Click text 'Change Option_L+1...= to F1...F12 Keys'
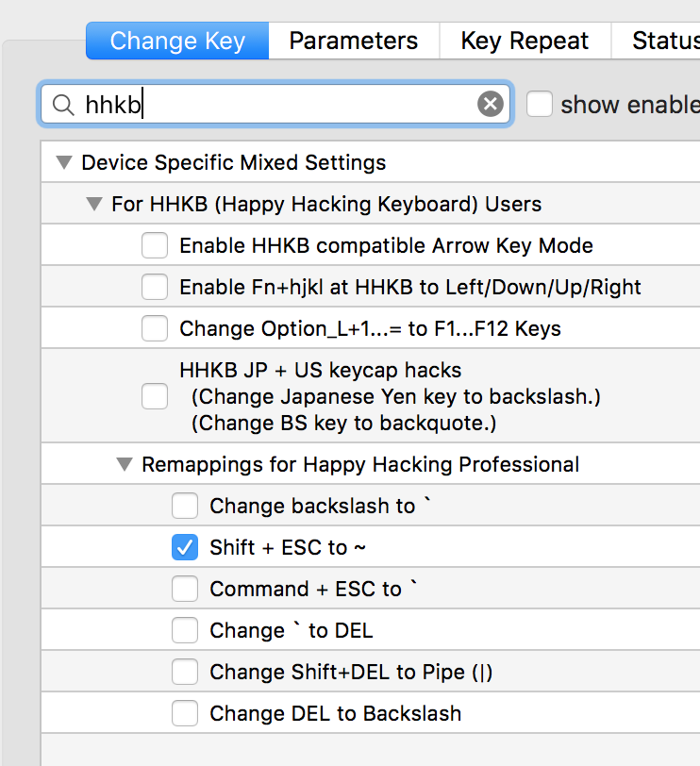 coord(370,329)
